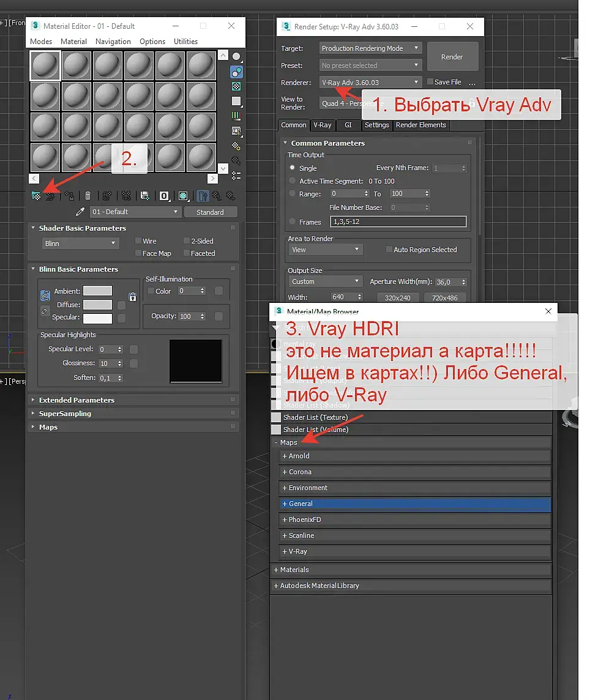Toggle the Show End Result icon
This screenshot has width=609, height=700.
pos(203,196)
